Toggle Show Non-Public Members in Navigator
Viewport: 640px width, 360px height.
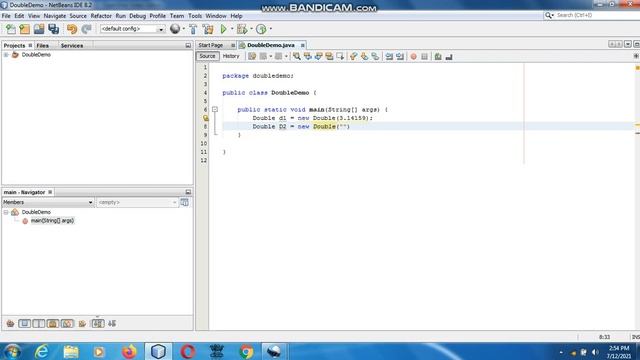pos(53,324)
